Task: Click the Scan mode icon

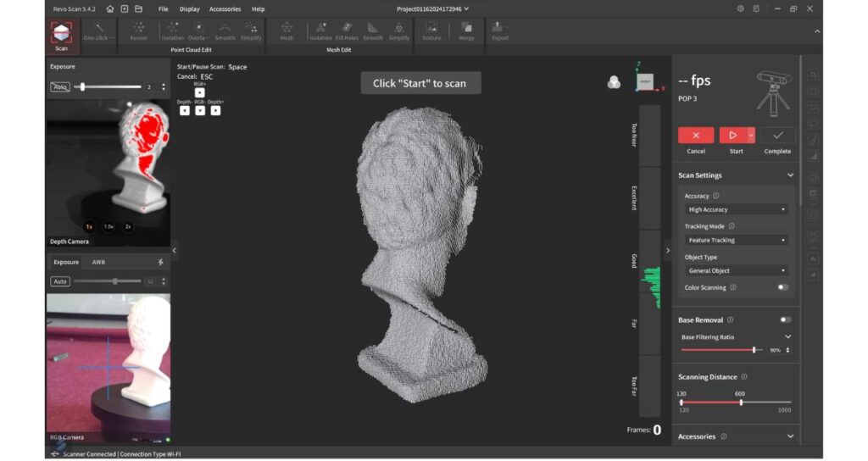Action: [61, 34]
